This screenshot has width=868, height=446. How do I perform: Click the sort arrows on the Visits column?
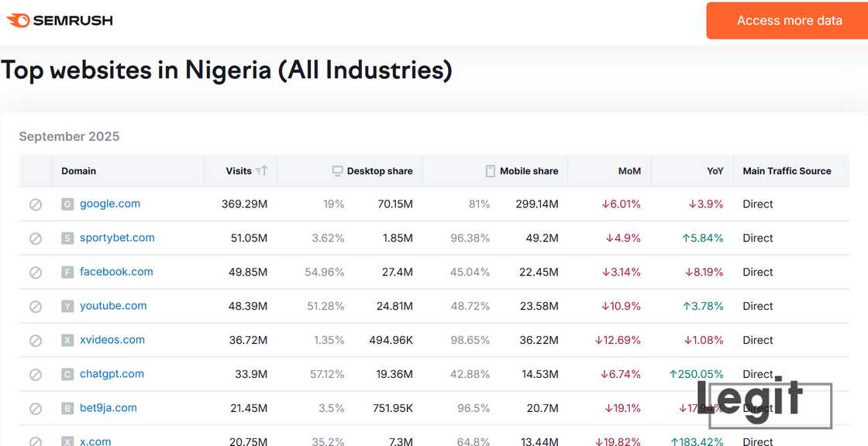[262, 170]
